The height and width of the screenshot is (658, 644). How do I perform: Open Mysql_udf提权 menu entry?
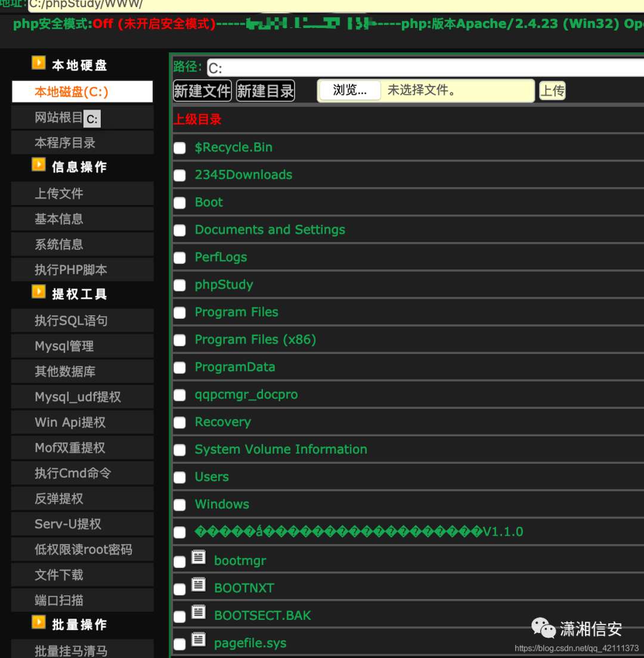coord(82,396)
